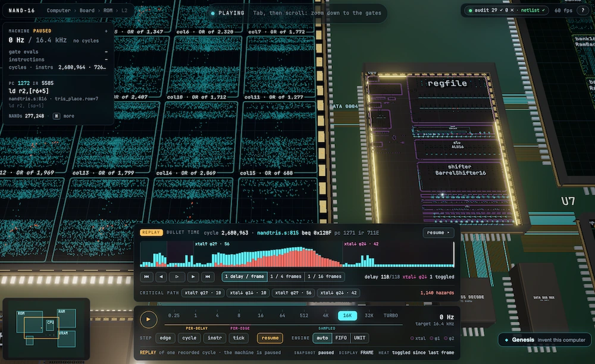Set speed to 4

click(217, 315)
